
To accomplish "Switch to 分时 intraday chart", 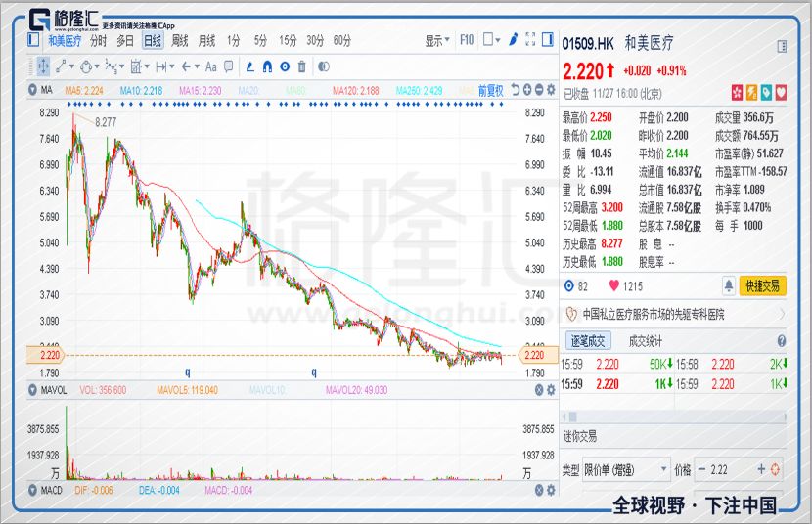I will pyautogui.click(x=98, y=40).
